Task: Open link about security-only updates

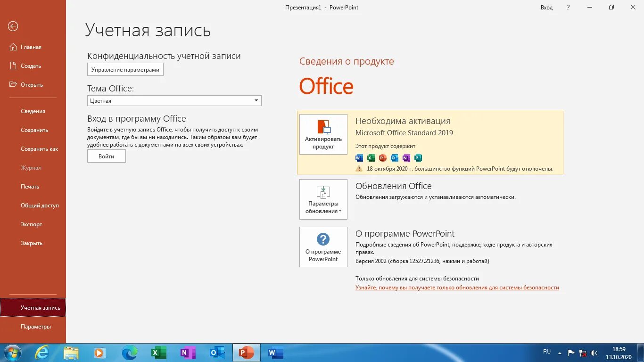Action: [457, 288]
